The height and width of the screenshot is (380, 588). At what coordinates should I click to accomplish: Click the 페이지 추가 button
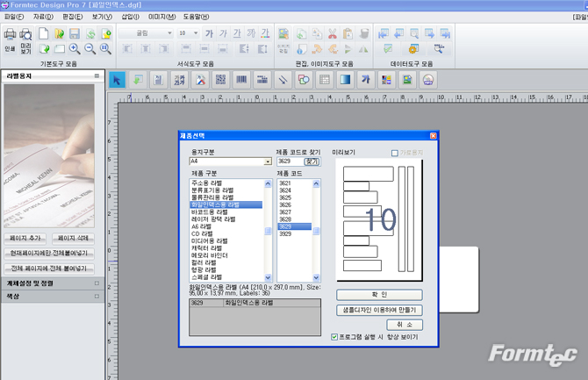coord(25,238)
